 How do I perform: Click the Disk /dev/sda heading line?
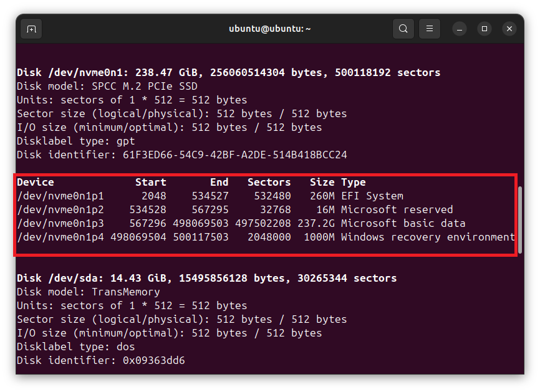click(x=206, y=278)
